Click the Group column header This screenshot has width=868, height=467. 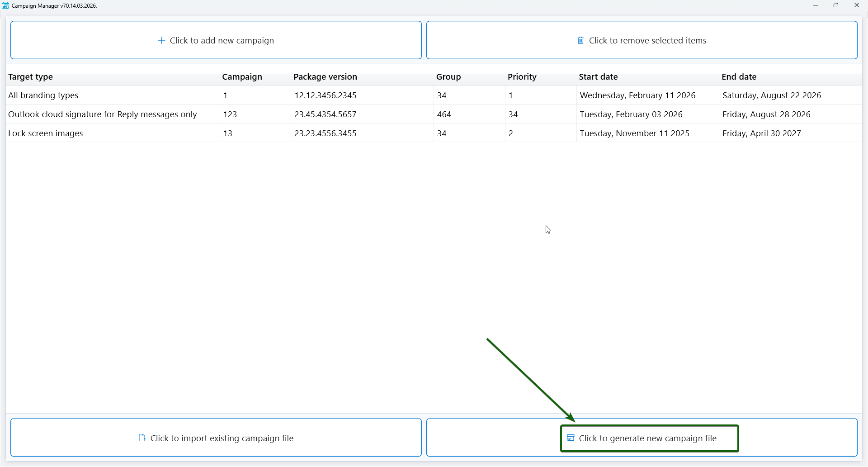point(448,77)
